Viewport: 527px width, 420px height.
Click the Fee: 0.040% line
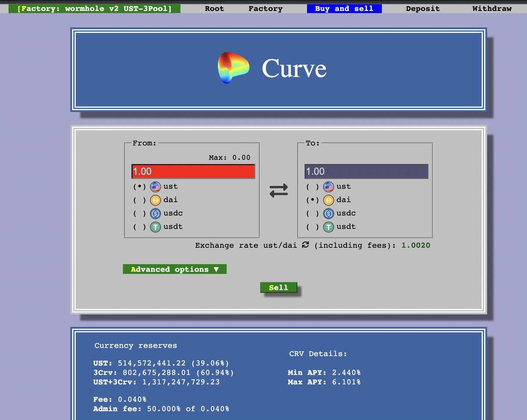coord(120,399)
